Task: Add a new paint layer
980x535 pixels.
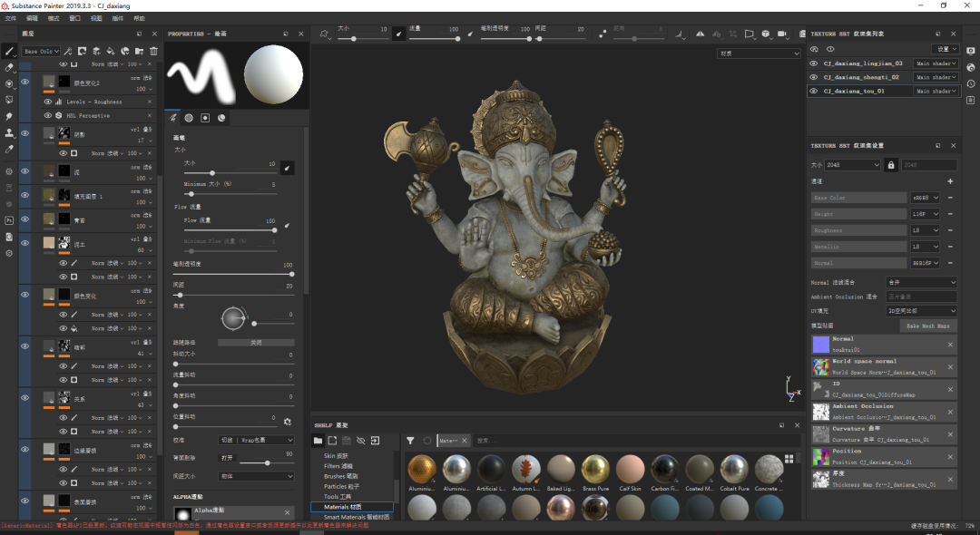Action: [96, 51]
